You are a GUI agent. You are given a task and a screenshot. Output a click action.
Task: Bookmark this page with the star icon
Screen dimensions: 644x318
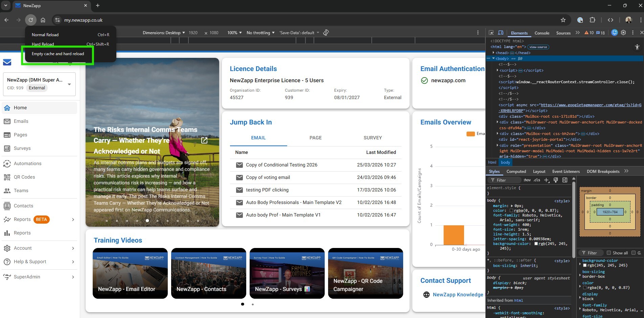click(x=563, y=20)
